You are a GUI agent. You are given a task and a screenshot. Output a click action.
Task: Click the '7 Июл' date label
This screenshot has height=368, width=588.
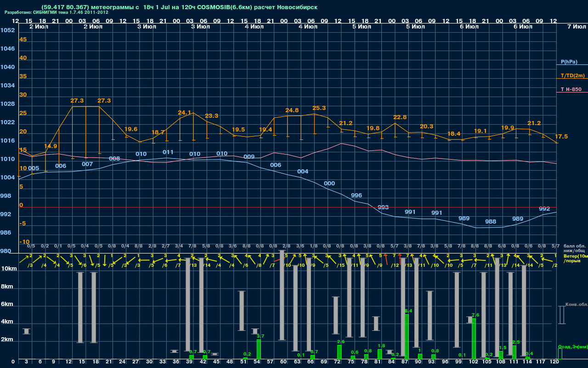tap(576, 27)
